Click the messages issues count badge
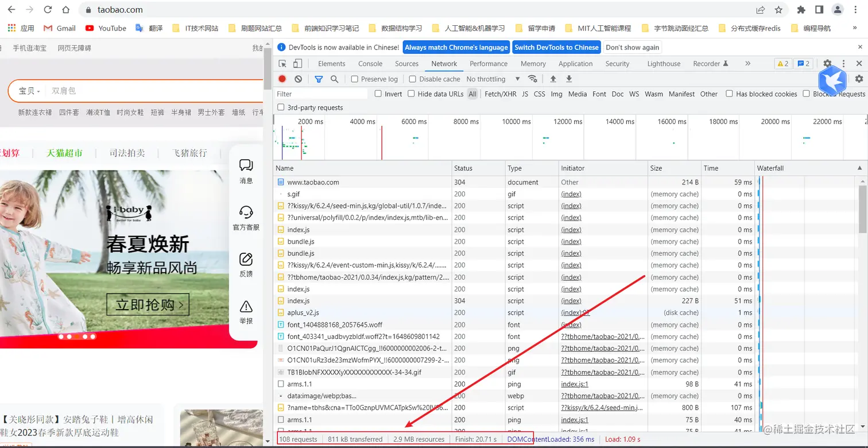 click(804, 64)
